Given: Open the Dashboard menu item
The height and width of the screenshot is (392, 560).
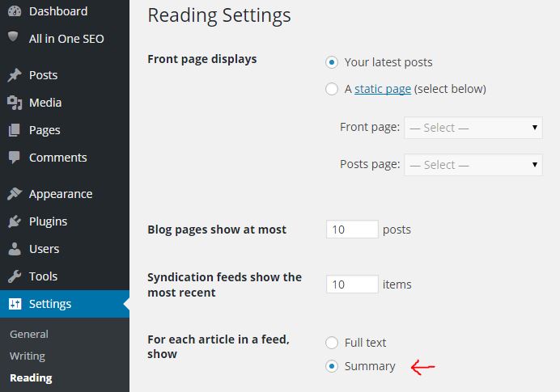Looking at the screenshot, I should click(x=58, y=11).
